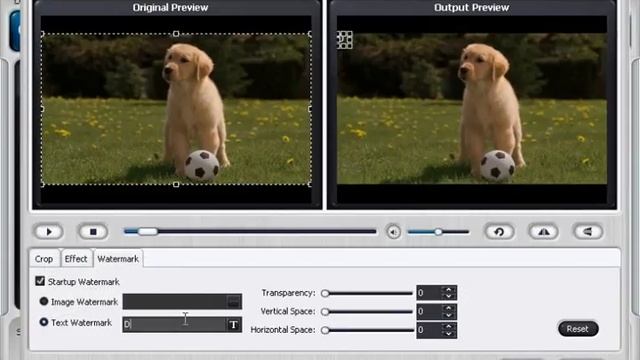Increase Transparency value with up arrow
The height and width of the screenshot is (360, 640).
point(449,289)
